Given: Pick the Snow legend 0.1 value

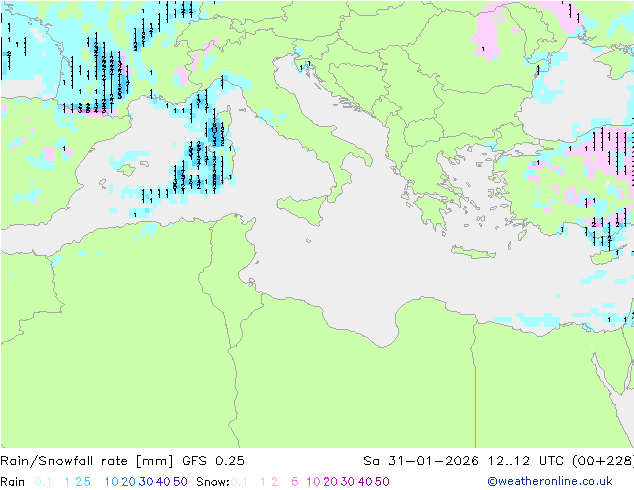Looking at the screenshot, I should click(239, 482).
